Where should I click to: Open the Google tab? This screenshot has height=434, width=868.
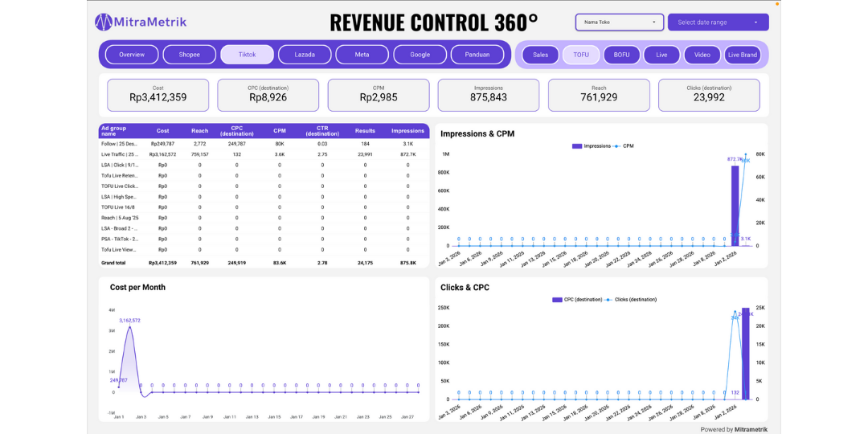420,55
